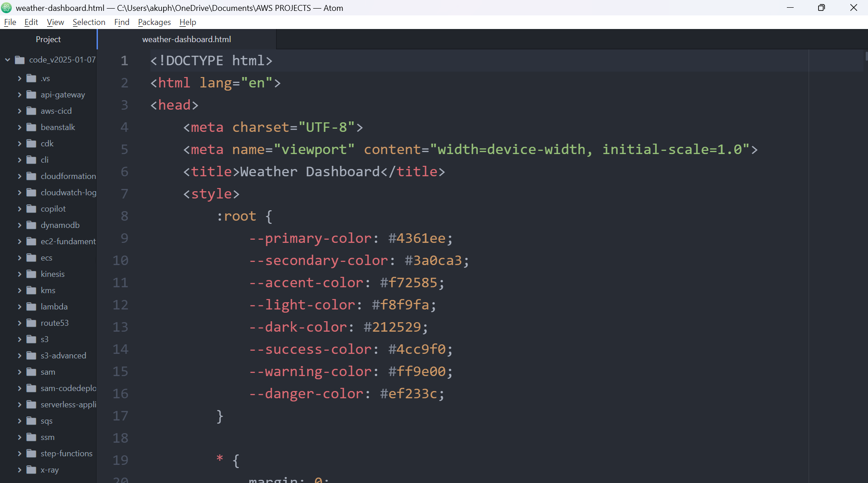Expand the cloudformation folder chevron
The width and height of the screenshot is (868, 483).
(x=19, y=176)
